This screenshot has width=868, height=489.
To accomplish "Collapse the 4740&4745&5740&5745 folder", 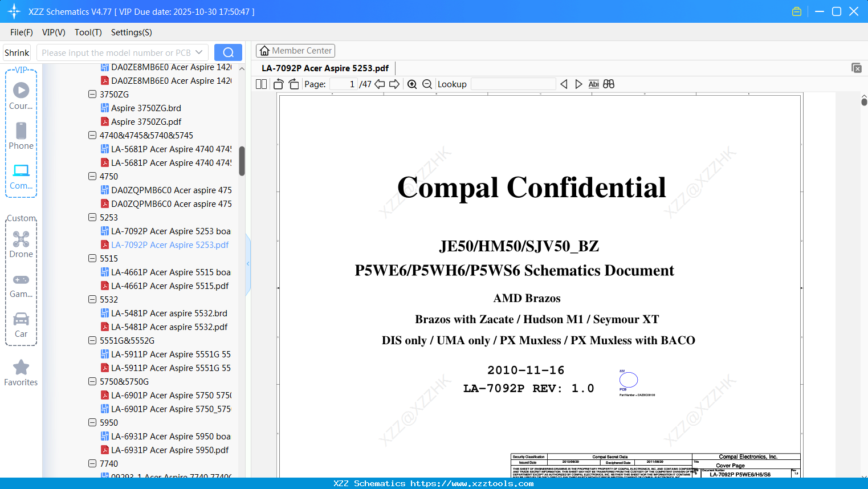I will pos(92,136).
